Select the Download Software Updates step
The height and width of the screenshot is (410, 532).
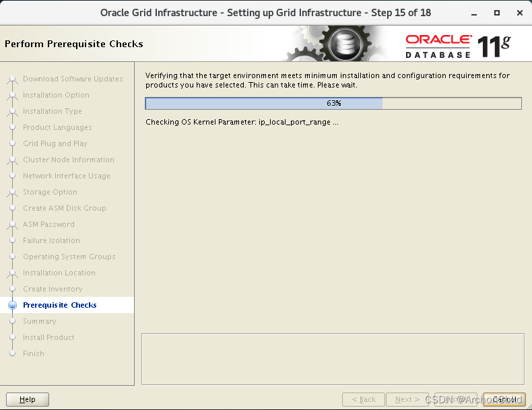[73, 79]
